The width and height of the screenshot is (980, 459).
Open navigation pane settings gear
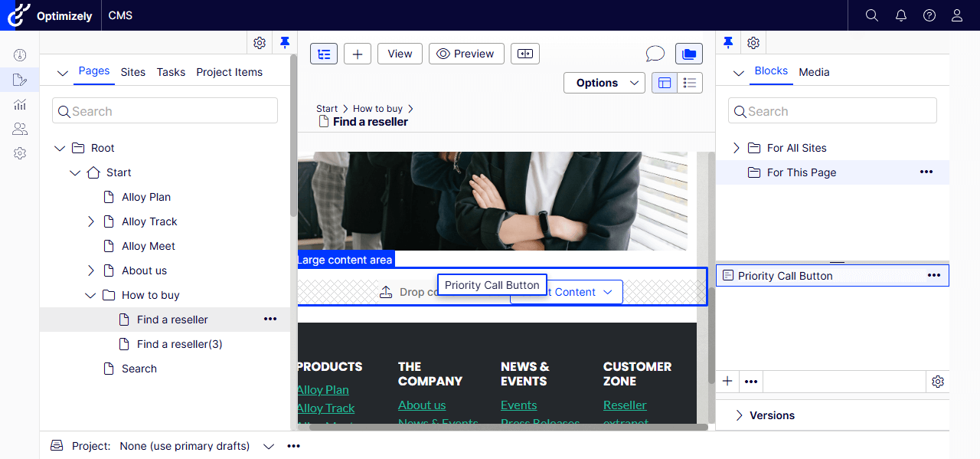260,43
